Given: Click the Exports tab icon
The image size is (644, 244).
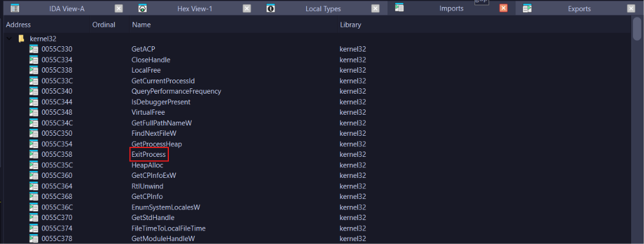Looking at the screenshot, I should (527, 8).
